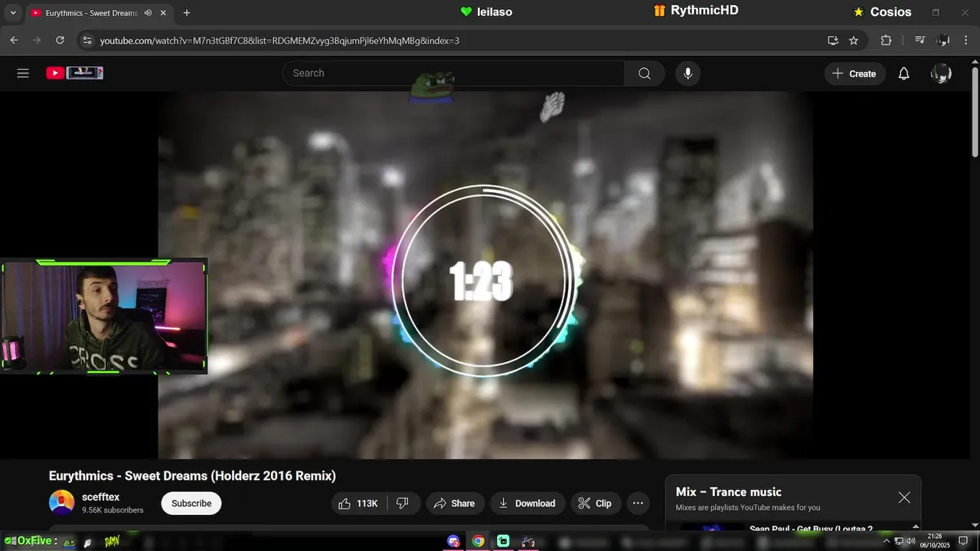Click the video player to pause
The height and width of the screenshot is (551, 980).
pyautogui.click(x=485, y=275)
